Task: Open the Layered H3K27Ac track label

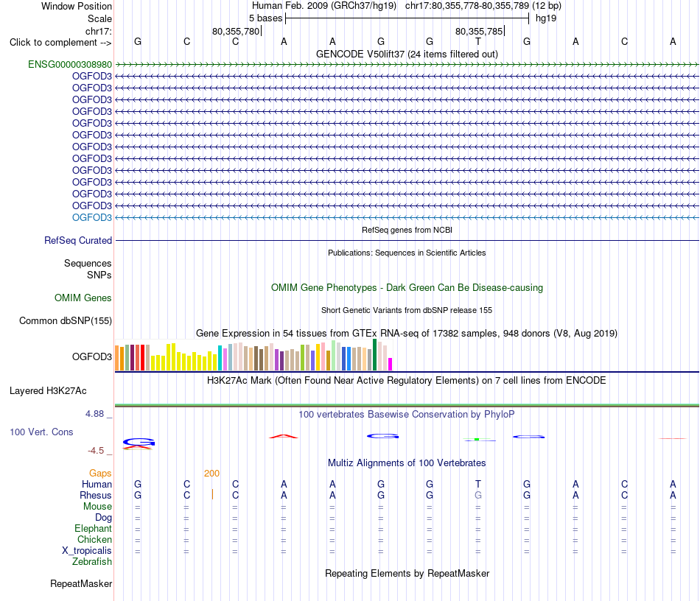Action: 48,391
